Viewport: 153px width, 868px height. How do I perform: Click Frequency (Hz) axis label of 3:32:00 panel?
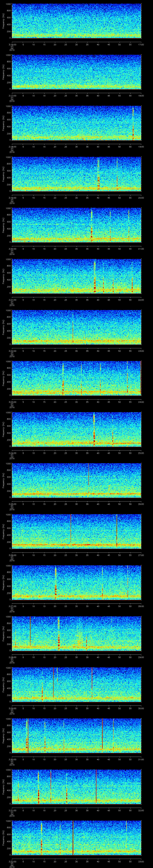(3, 838)
